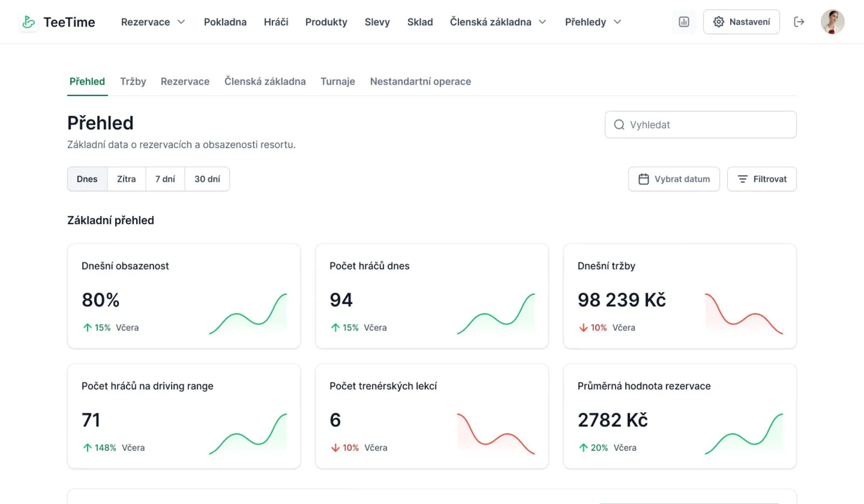Image resolution: width=864 pixels, height=504 pixels.
Task: Switch to the Rezervace sub-tab
Action: (x=185, y=81)
